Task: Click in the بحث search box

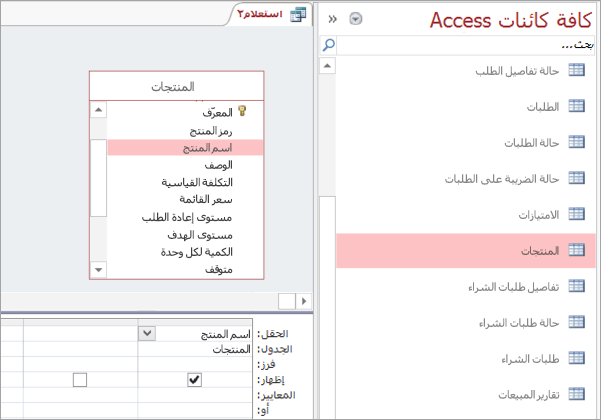Action: pyautogui.click(x=466, y=45)
